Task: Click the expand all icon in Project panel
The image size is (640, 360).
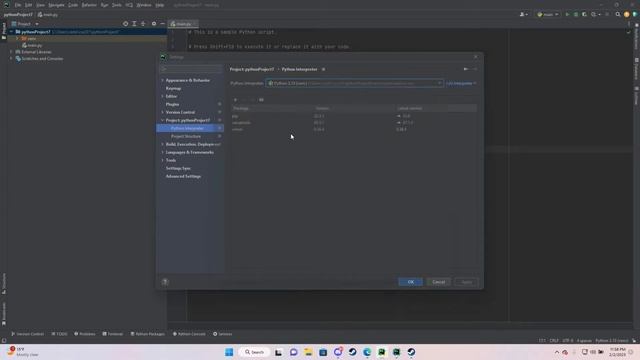Action: pyautogui.click(x=134, y=24)
